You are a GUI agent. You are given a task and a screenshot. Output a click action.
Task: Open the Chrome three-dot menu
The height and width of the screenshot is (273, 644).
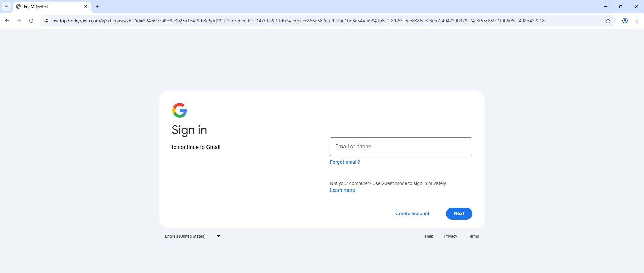[637, 21]
